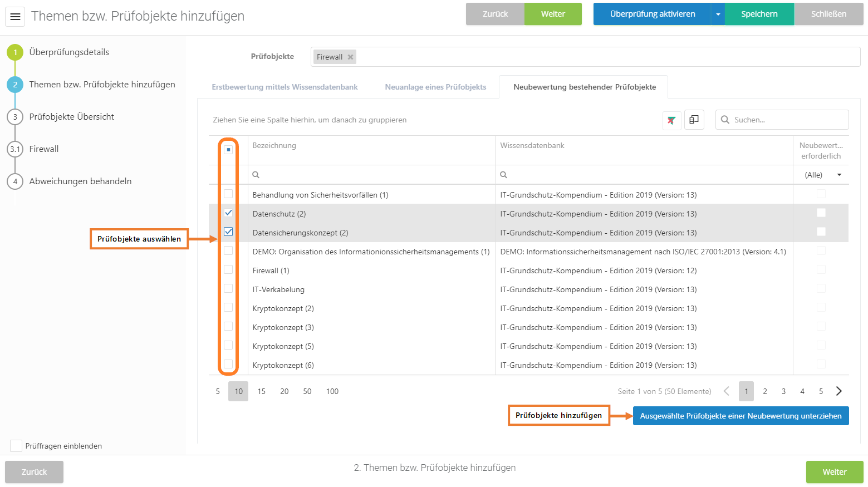Image resolution: width=868 pixels, height=487 pixels.
Task: Expand the Überprüfung aktivieren dropdown arrow
Action: pyautogui.click(x=718, y=14)
